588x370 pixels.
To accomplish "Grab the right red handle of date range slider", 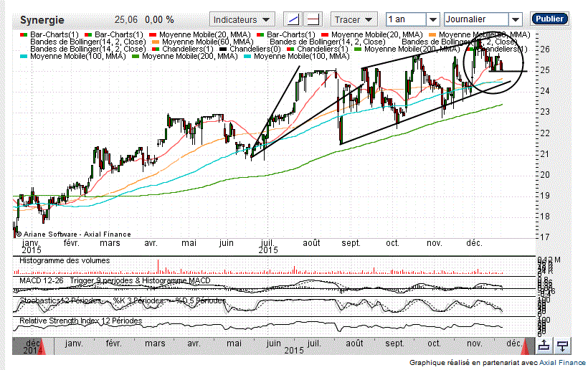I will coord(525,346).
